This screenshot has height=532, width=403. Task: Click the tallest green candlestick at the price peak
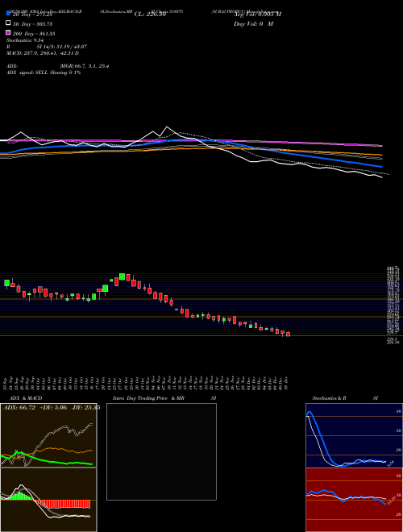[x=122, y=276]
